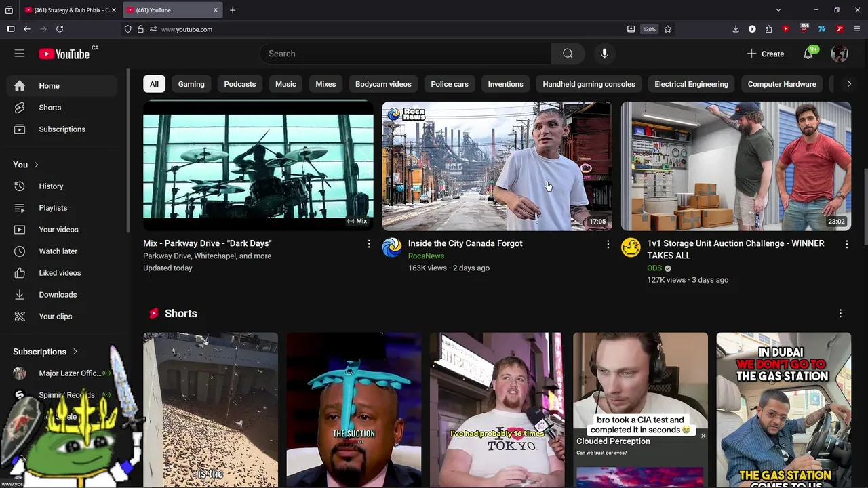The height and width of the screenshot is (488, 868).
Task: Select the Bodycam videos chip
Action: pos(383,84)
